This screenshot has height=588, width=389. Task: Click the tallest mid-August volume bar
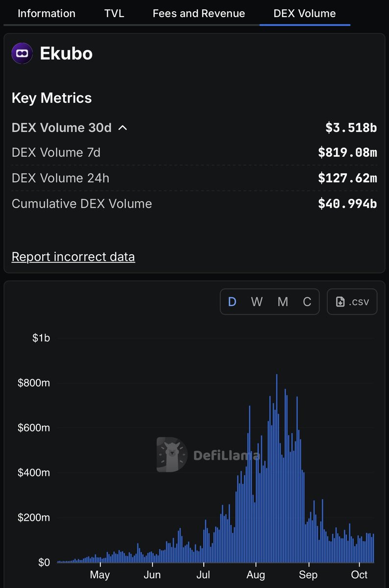point(277,468)
